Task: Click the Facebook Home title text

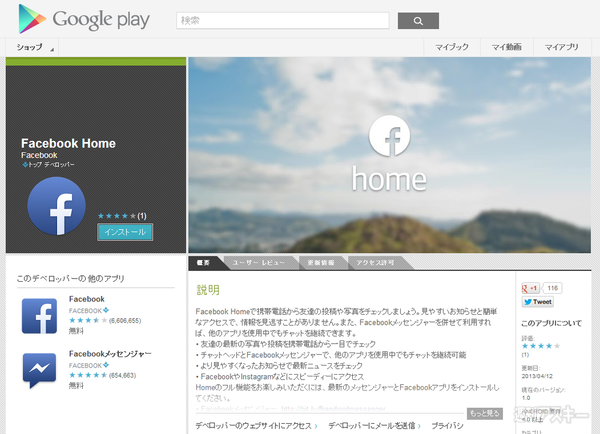Action: (x=68, y=144)
